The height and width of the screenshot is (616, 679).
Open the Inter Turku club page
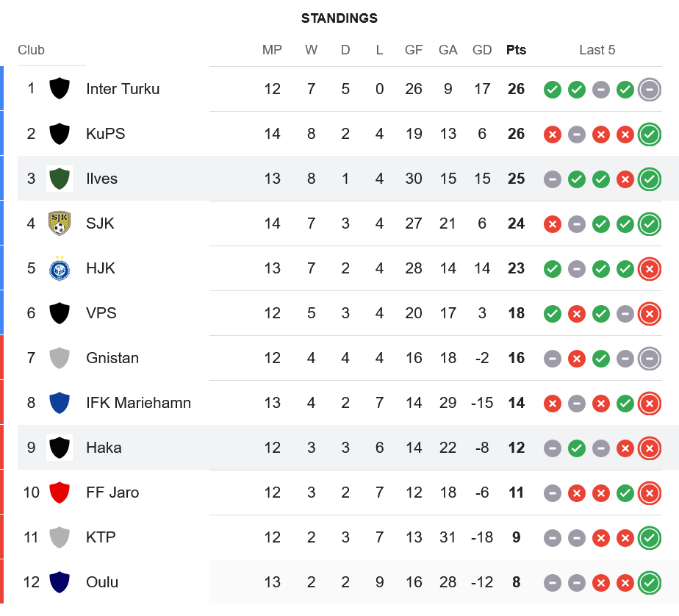point(123,89)
